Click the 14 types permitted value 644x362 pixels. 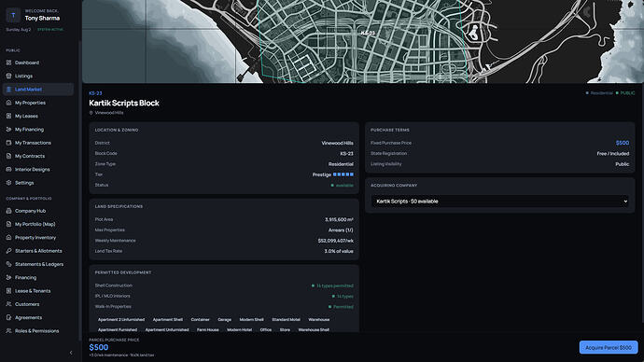point(332,285)
